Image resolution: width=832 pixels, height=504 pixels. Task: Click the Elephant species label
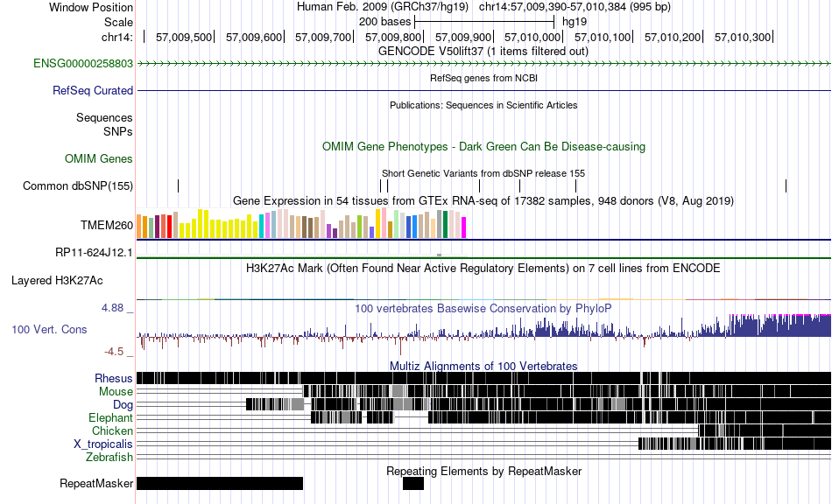coord(110,418)
